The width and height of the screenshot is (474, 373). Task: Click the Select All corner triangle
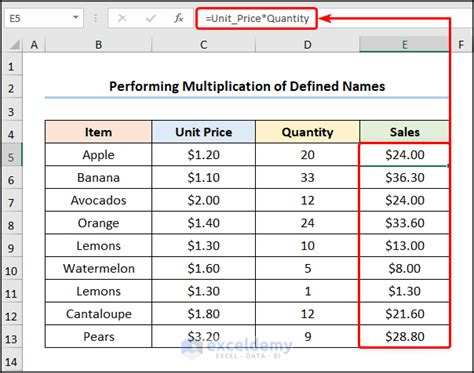14,44
